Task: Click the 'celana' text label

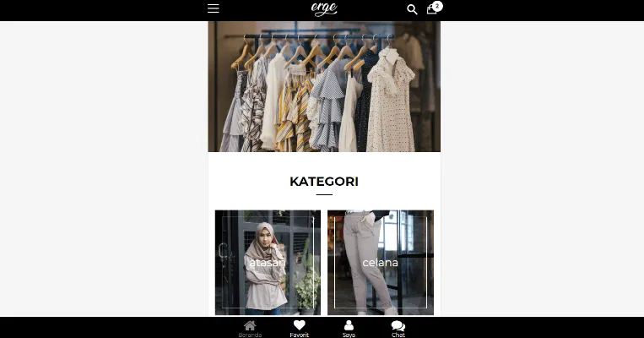Action: [x=381, y=263]
